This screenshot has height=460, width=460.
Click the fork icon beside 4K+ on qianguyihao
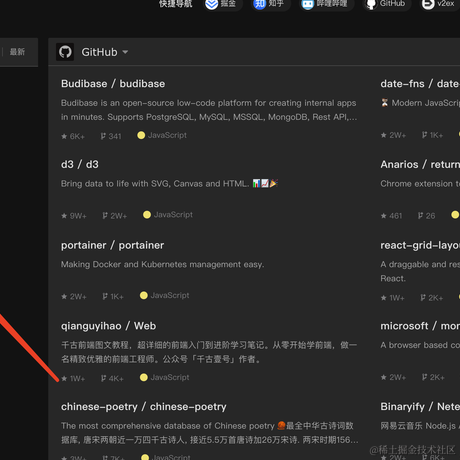click(103, 378)
